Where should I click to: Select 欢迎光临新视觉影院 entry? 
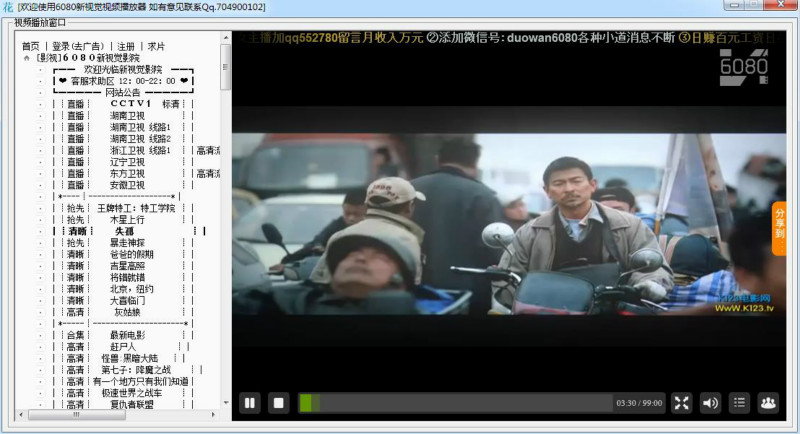123,69
